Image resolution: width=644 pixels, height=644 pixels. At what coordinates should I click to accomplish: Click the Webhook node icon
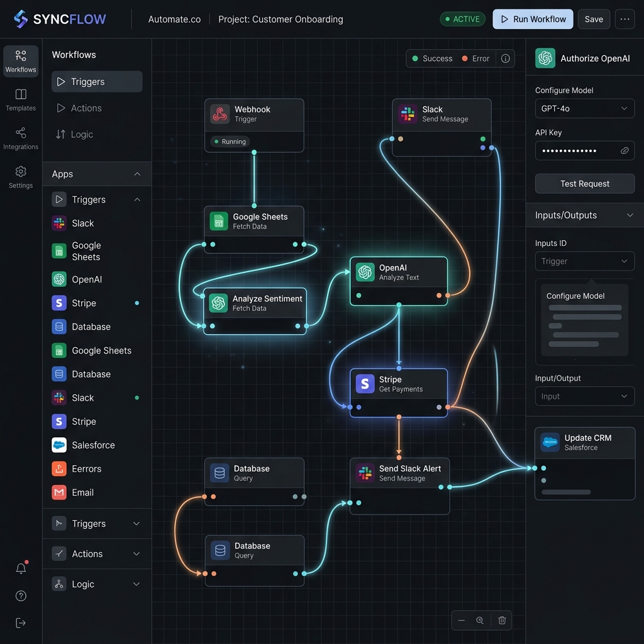point(219,114)
